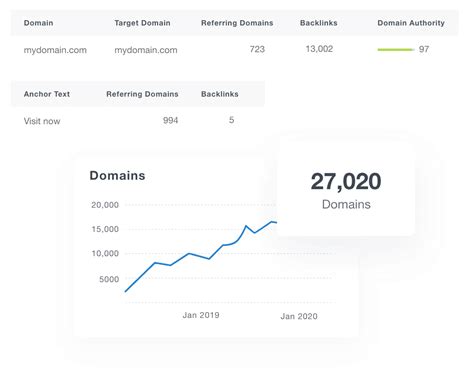Viewport: 474px width, 380px height.
Task: Click the green Domain Authority bar
Action: [396, 50]
